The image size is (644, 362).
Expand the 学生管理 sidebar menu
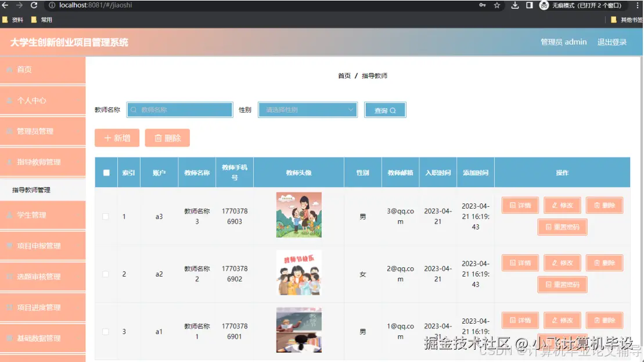tap(43, 215)
